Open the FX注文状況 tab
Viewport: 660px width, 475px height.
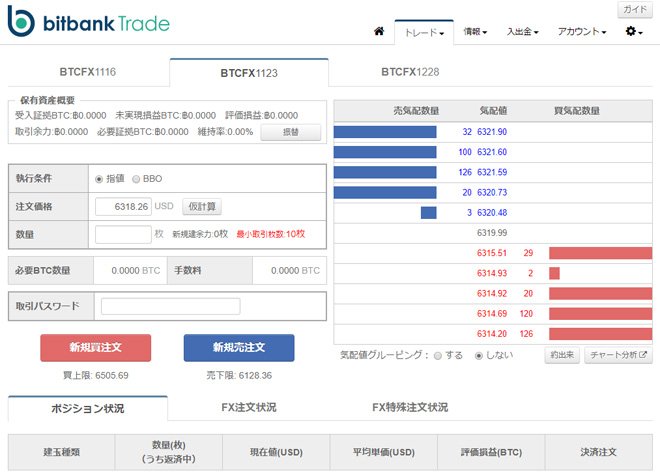point(249,408)
